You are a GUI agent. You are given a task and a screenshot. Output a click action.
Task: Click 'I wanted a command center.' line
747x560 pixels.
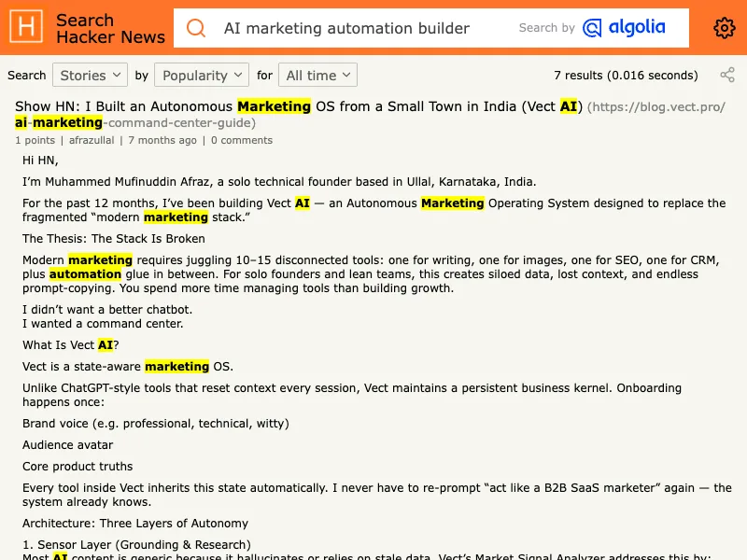[103, 324]
